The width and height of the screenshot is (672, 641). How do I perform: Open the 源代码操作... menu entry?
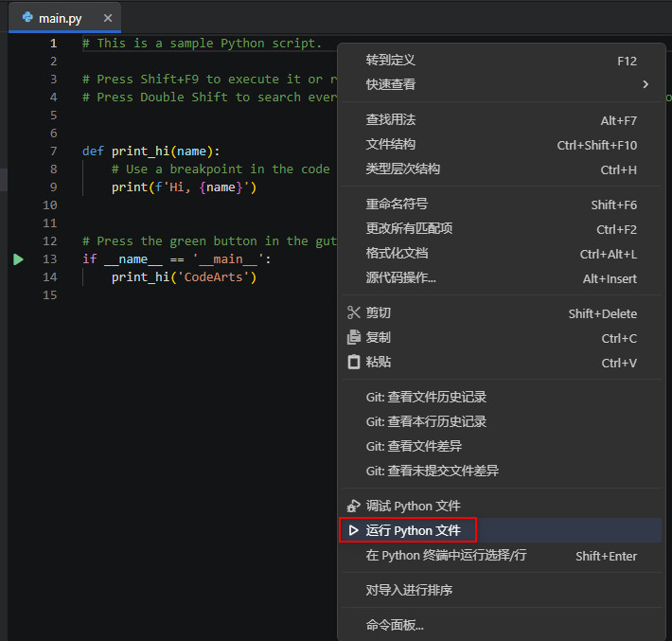pos(401,278)
